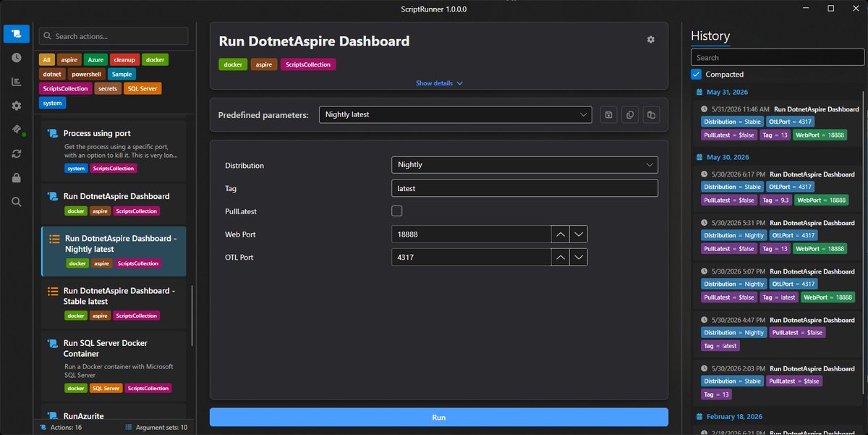
Task: Select the Run SQL Server Docker Container action
Action: pos(114,366)
